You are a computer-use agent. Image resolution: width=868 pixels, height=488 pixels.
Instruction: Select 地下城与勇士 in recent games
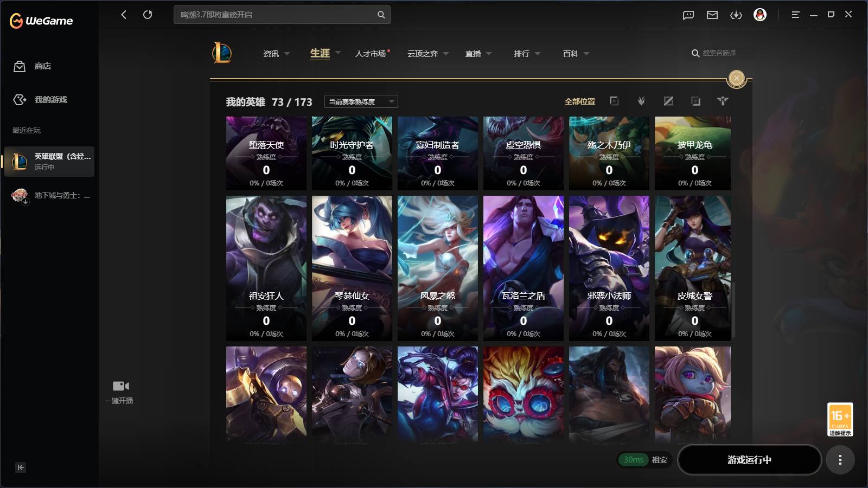tap(49, 196)
